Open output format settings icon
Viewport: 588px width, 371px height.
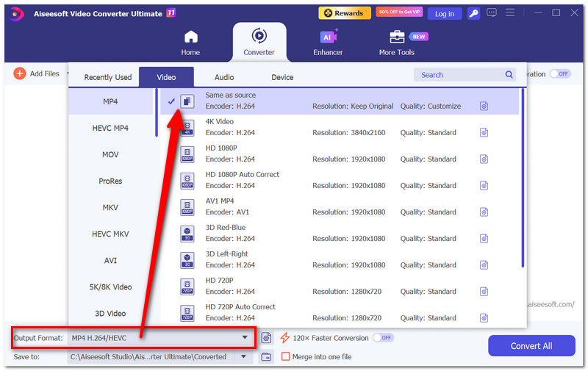tap(266, 338)
